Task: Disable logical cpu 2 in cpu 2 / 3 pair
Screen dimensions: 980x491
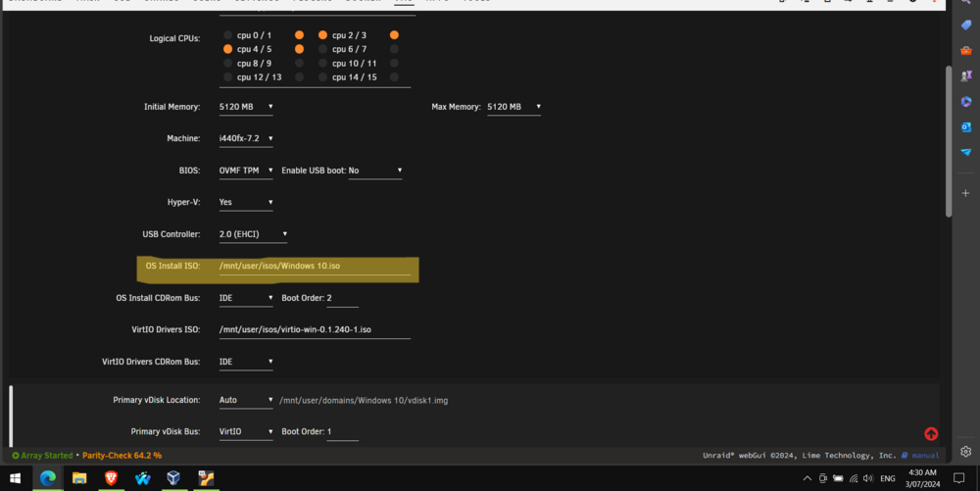Action: 322,35
